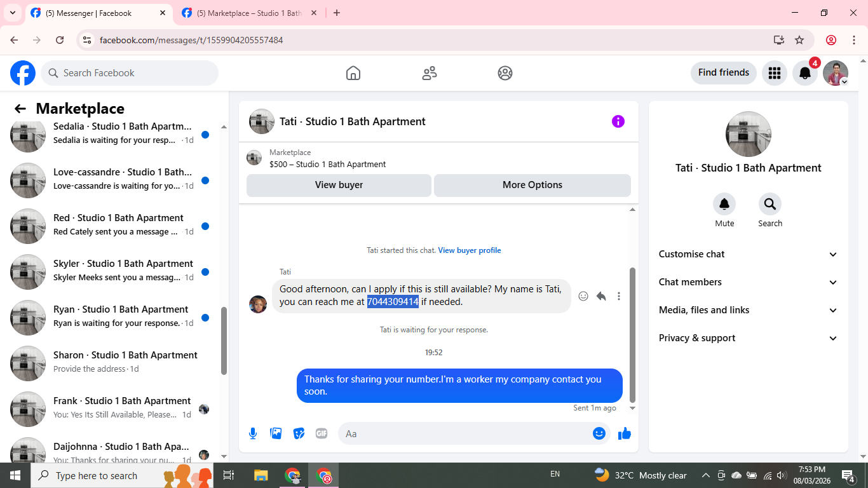The width and height of the screenshot is (868, 488).
Task: Expand the Customise chat section
Action: (x=749, y=254)
